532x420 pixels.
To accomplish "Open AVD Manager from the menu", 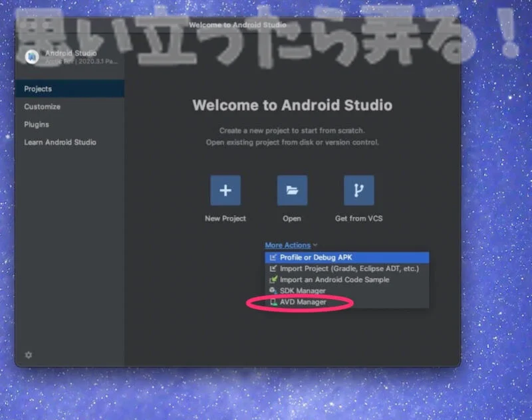I will (x=346, y=302).
